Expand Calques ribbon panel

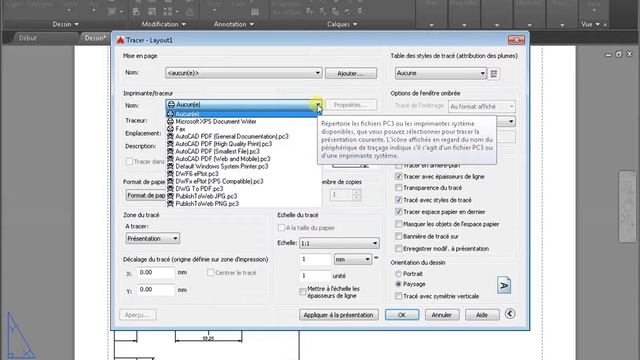pos(342,24)
